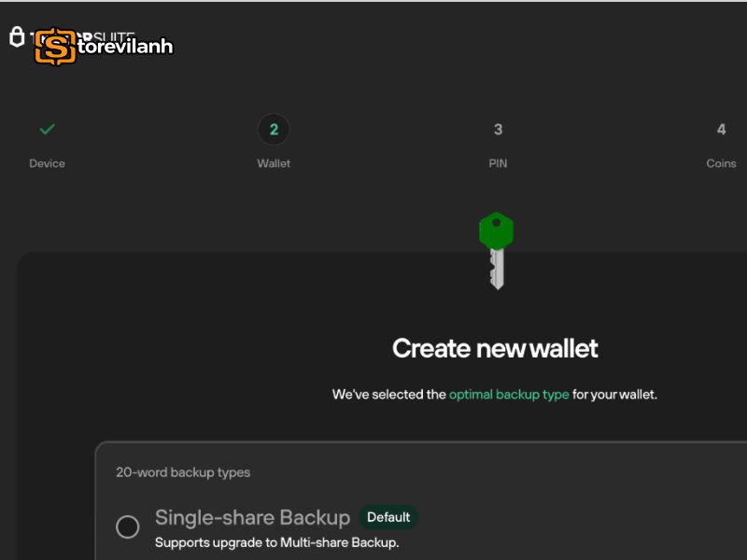Click the green key illustration

pos(497,250)
